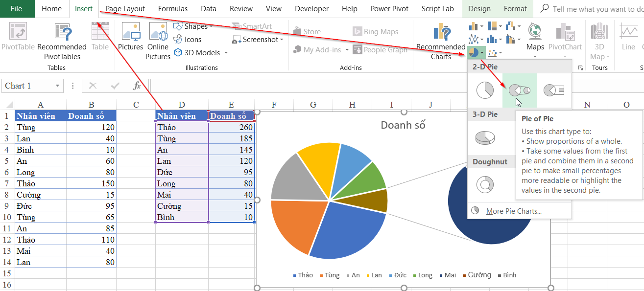The height and width of the screenshot is (291, 644).
Task: Click the PivotTable button
Action: click(x=18, y=37)
